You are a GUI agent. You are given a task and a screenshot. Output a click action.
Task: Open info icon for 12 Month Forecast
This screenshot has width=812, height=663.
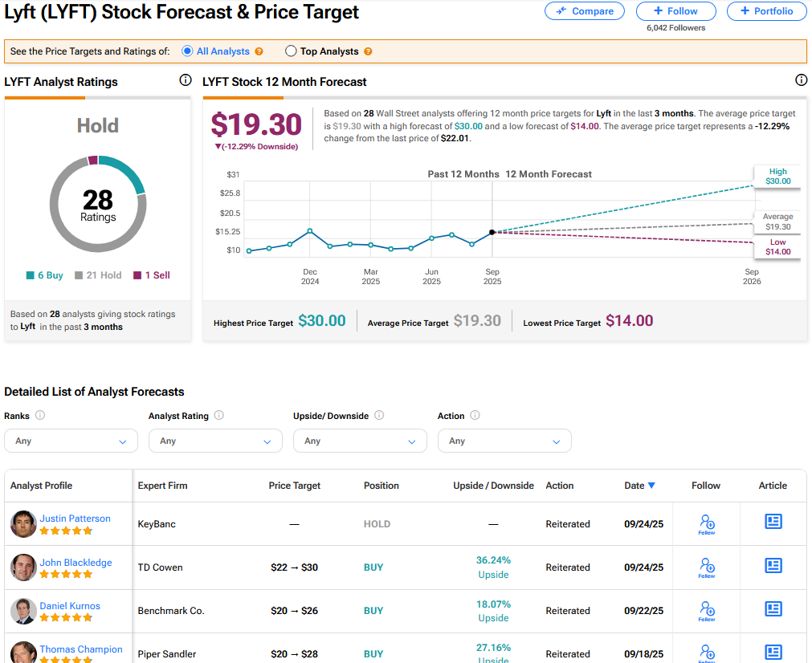coord(801,80)
